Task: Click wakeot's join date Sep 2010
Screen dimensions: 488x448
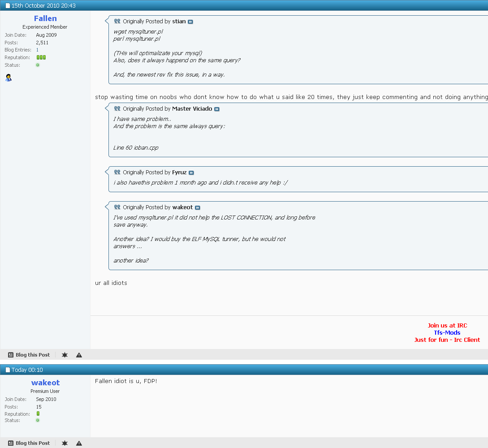Action: pyautogui.click(x=46, y=399)
